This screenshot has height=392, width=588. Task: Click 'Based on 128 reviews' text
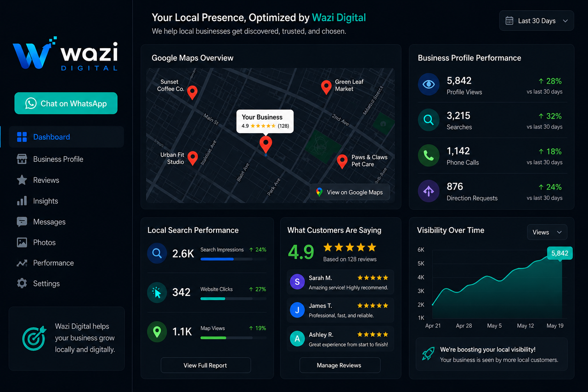tap(350, 259)
